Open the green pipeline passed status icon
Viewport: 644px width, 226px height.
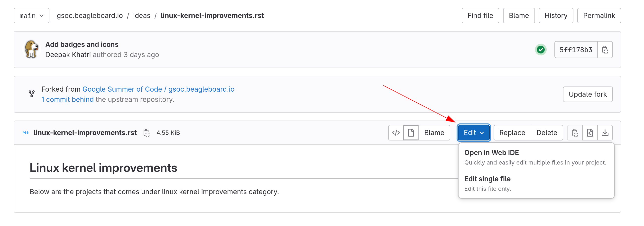tap(541, 50)
